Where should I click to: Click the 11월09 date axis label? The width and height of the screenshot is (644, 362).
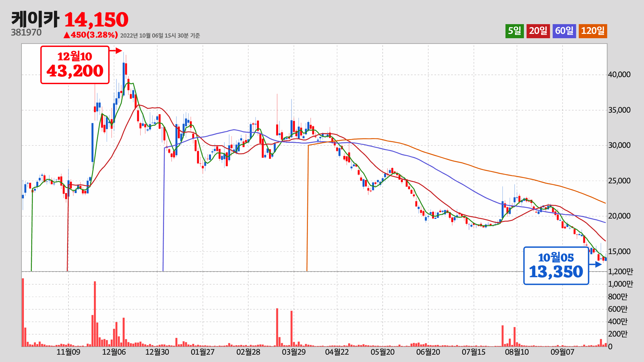68,352
